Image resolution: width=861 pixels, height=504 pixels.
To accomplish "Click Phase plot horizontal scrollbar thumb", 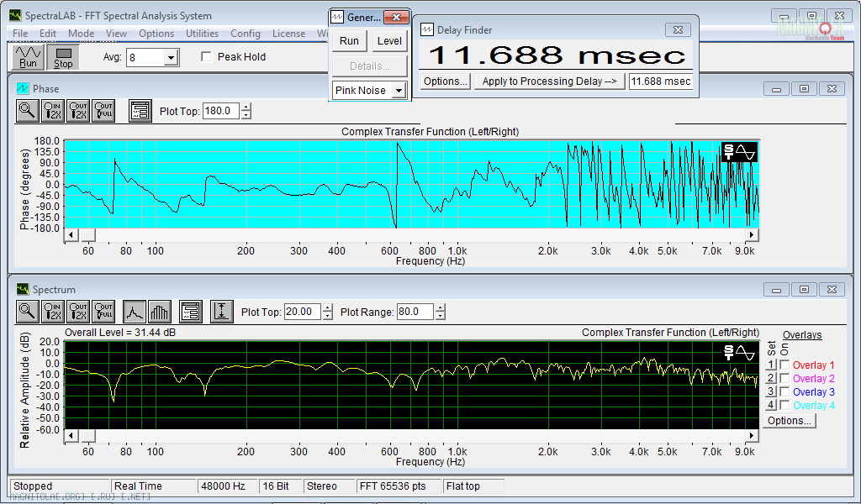I will click(x=88, y=234).
